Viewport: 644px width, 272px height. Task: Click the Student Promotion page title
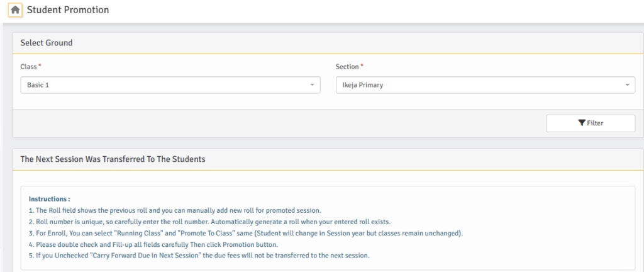[68, 10]
